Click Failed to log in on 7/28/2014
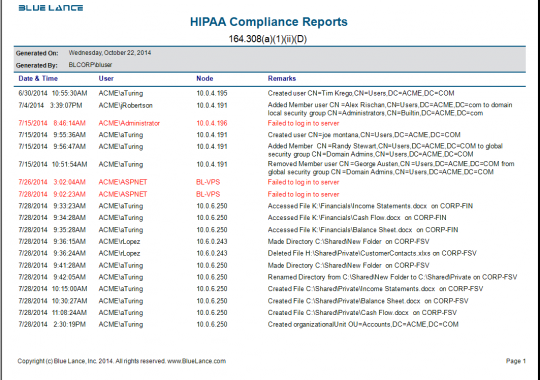Image resolution: width=540 pixels, height=380 pixels. [x=303, y=194]
